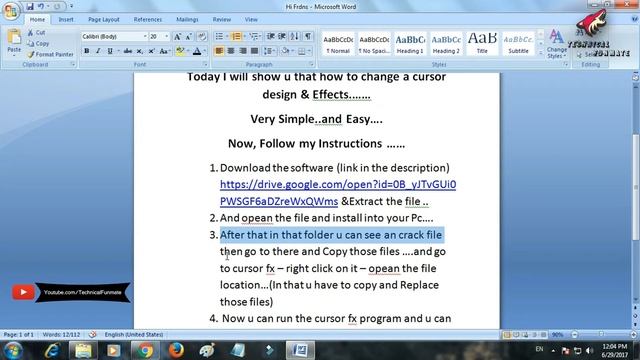The height and width of the screenshot is (360, 640).
Task: Apply the No Spacing style
Action: [374, 44]
